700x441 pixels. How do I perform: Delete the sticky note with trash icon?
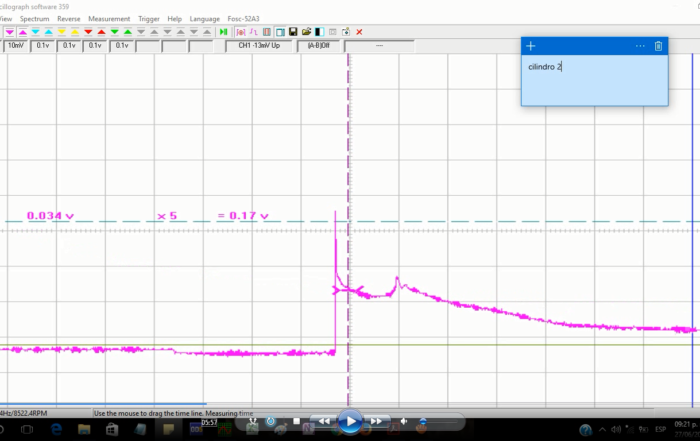[658, 46]
